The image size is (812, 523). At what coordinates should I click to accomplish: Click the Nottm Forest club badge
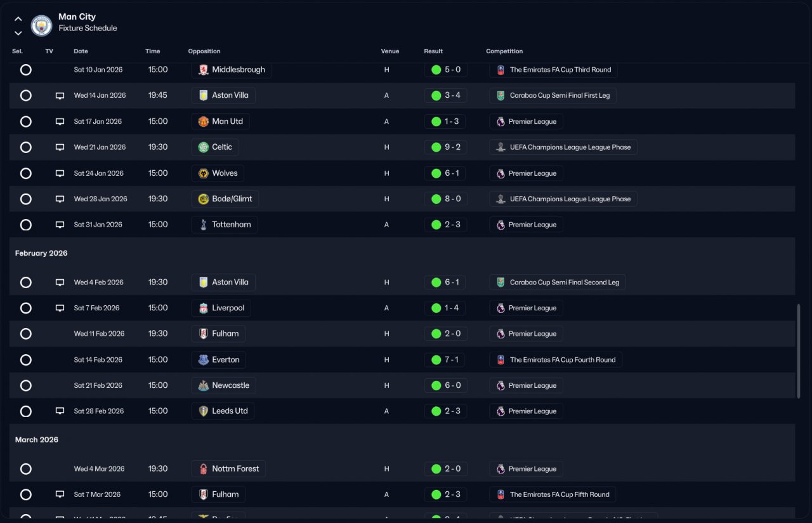click(203, 469)
